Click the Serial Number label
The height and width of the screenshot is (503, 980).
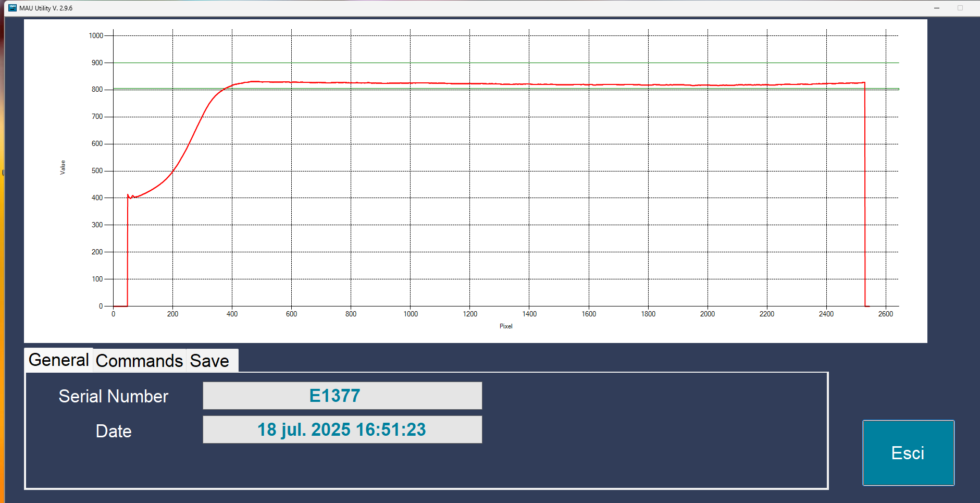[x=114, y=396]
